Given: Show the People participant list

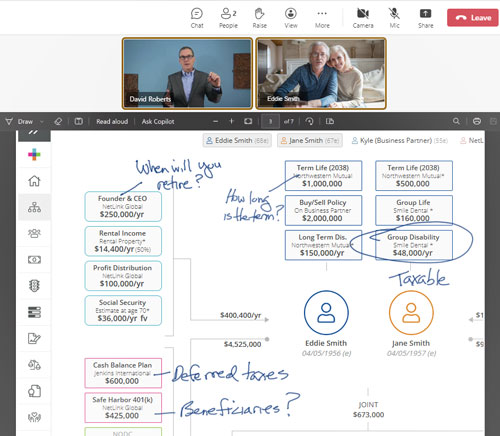Looking at the screenshot, I should click(x=228, y=18).
